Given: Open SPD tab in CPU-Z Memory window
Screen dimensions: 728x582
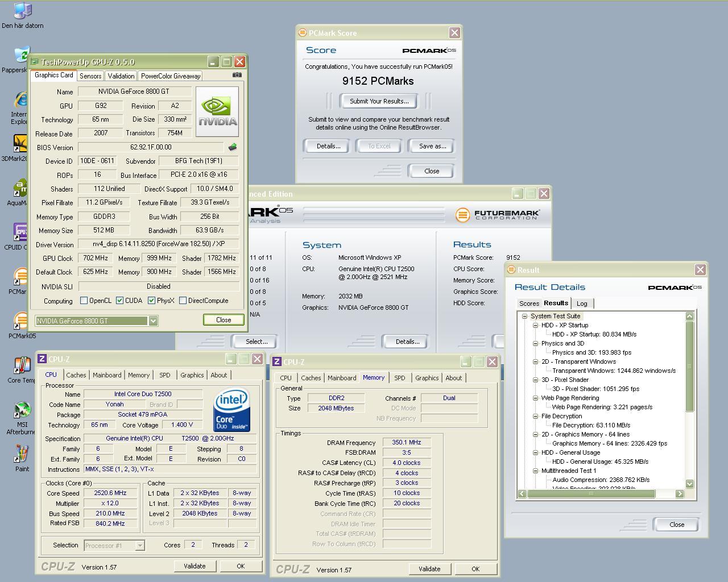Looking at the screenshot, I should point(400,378).
